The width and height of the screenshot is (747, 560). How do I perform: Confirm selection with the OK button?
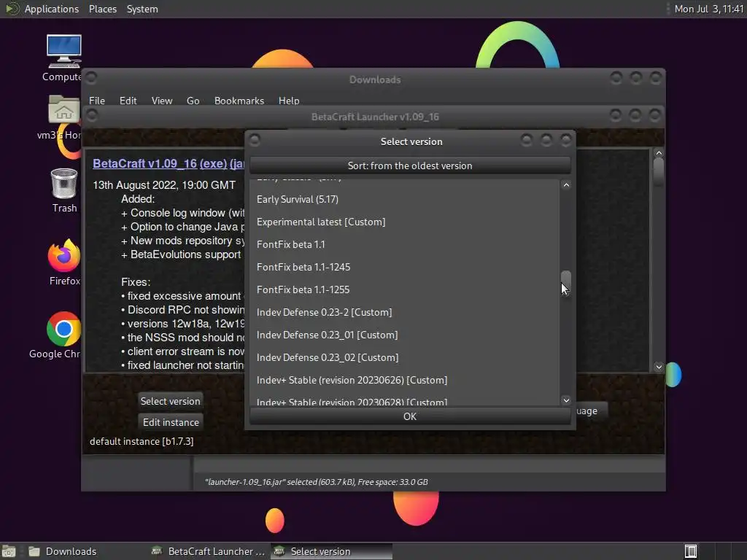[x=410, y=416]
